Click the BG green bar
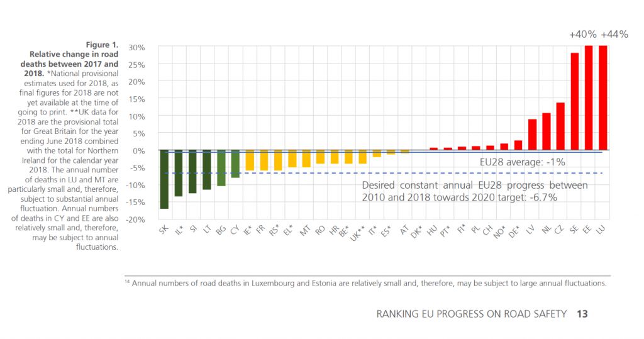The image size is (644, 339). [x=221, y=168]
